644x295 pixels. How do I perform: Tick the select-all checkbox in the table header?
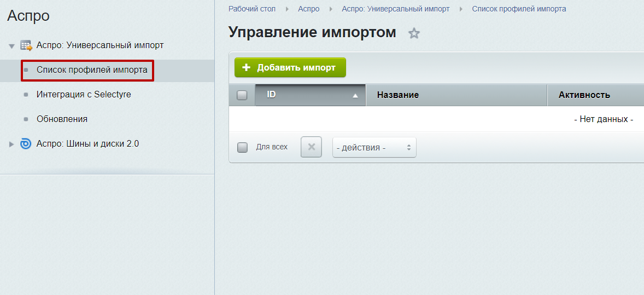[242, 95]
